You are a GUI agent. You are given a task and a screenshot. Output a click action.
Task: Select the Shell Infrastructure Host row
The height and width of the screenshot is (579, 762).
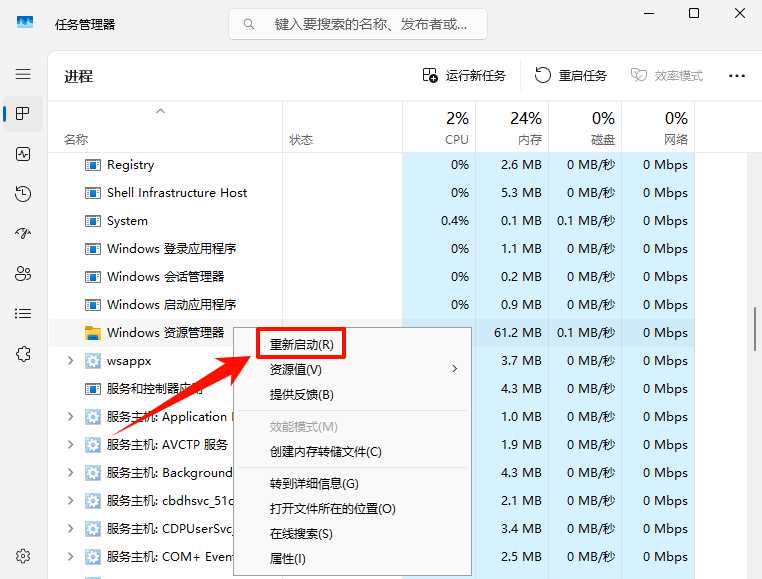coord(372,193)
